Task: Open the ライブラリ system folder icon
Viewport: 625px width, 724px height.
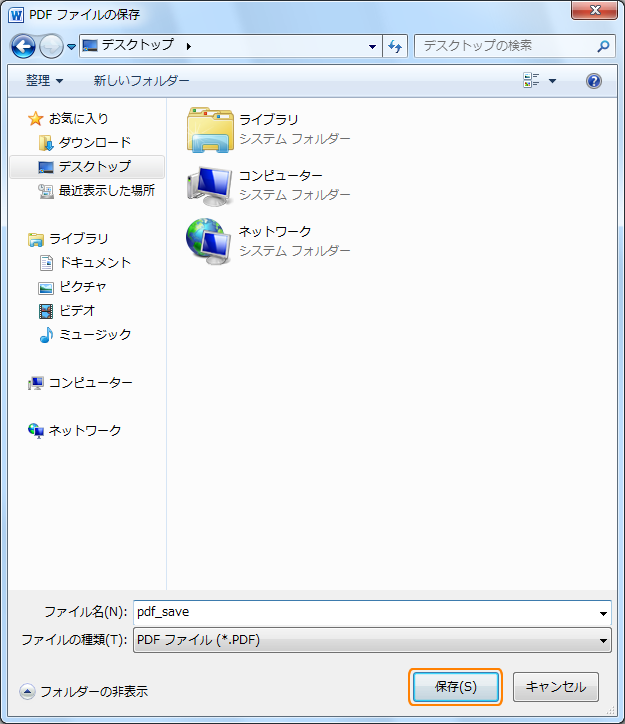Action: 209,129
